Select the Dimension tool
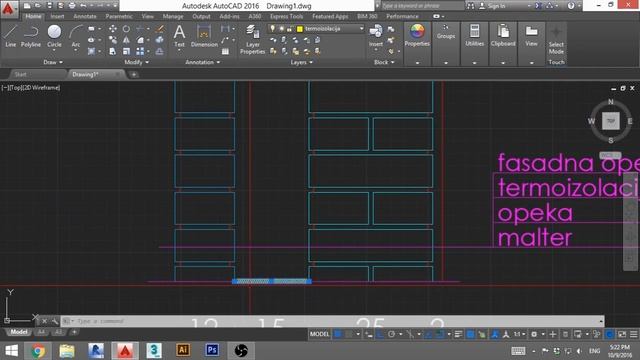Image resolution: width=640 pixels, height=360 pixels. click(x=204, y=36)
